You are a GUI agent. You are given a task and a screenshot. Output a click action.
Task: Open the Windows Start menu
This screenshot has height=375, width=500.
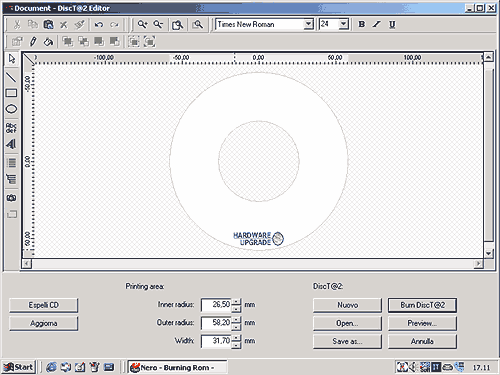(x=18, y=367)
